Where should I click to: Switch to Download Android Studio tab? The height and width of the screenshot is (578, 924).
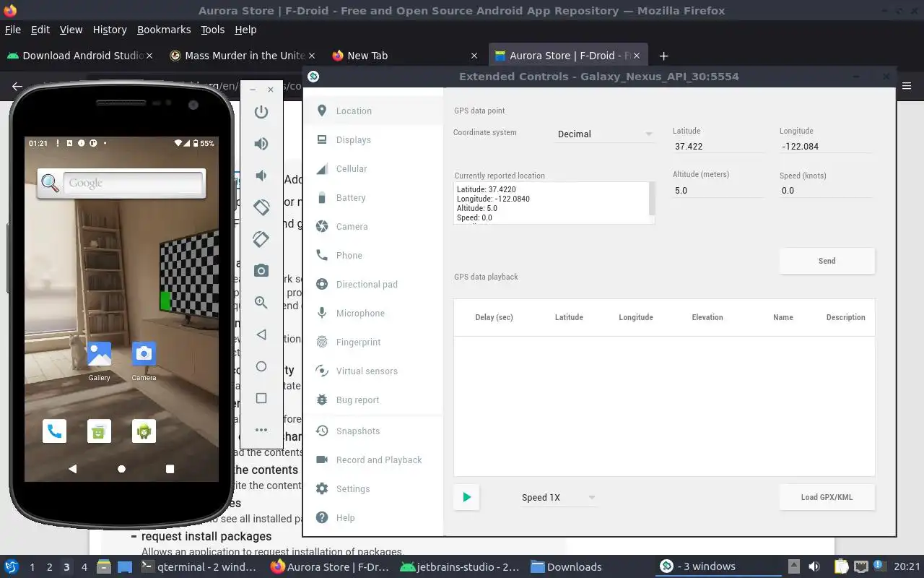(81, 56)
